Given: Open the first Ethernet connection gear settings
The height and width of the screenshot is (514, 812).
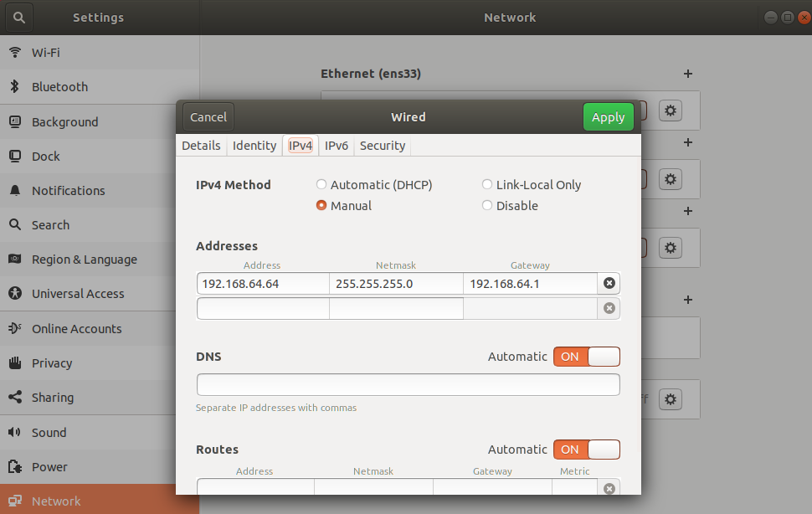Looking at the screenshot, I should pos(670,111).
